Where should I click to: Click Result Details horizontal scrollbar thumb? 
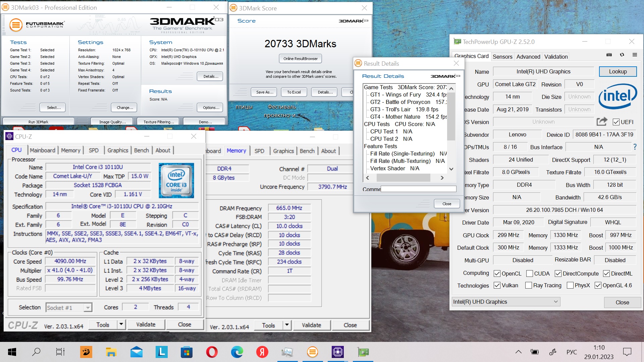click(x=403, y=178)
